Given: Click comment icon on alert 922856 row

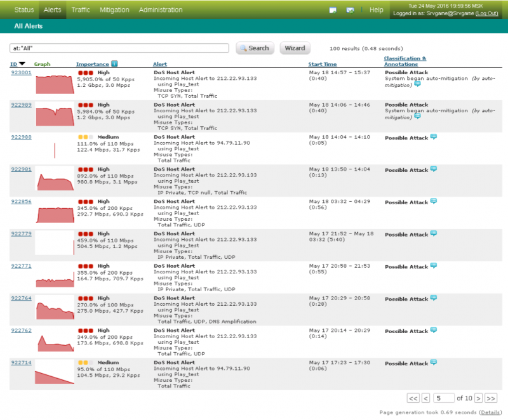Looking at the screenshot, I should 434,202.
